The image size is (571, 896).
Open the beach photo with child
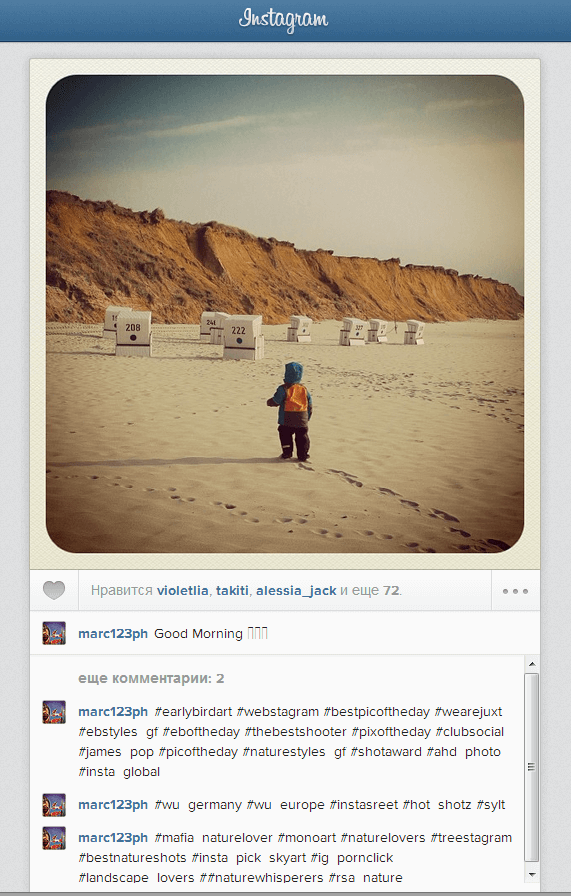coord(285,314)
